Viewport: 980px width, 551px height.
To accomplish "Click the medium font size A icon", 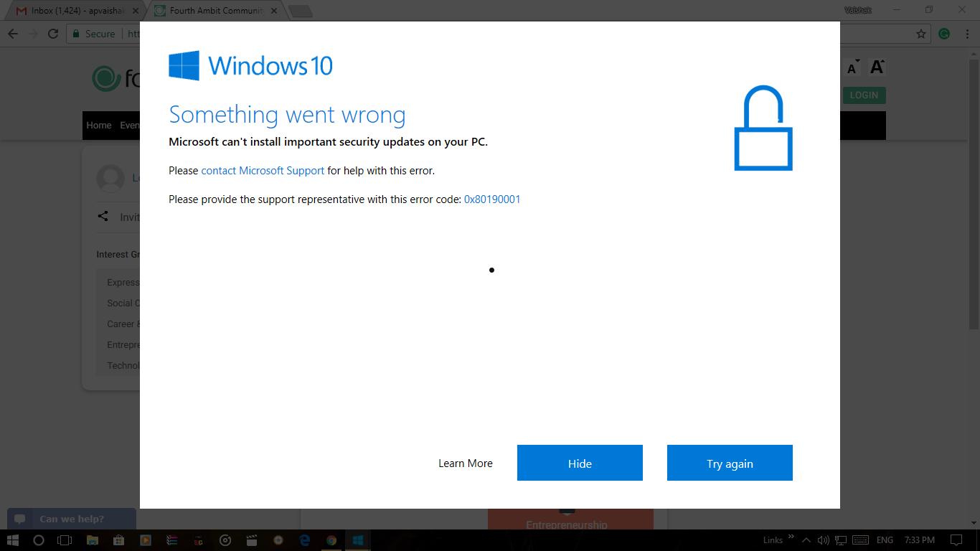I will click(x=852, y=68).
